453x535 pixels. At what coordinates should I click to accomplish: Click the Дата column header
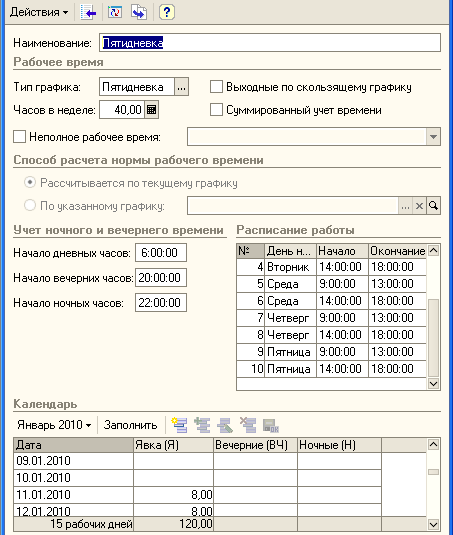click(73, 445)
